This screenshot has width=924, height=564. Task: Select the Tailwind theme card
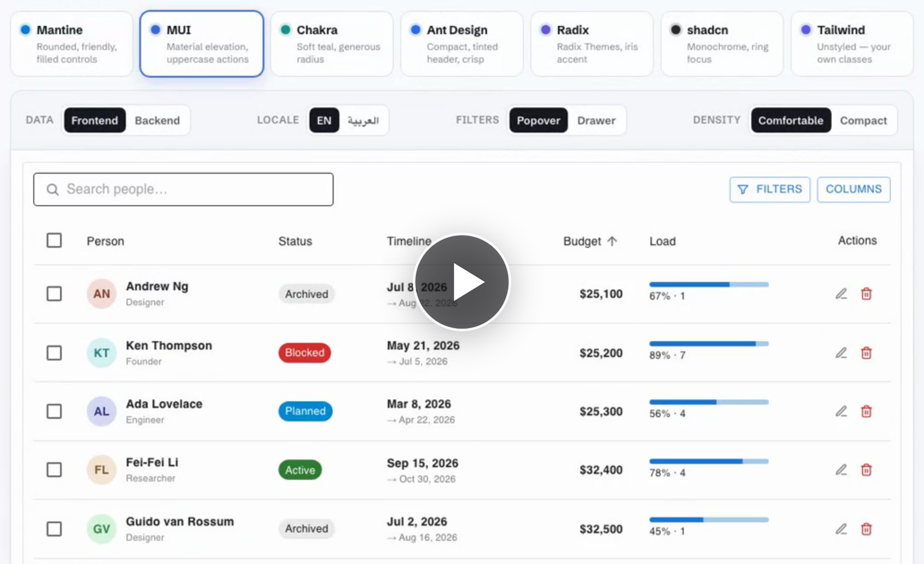coord(852,44)
